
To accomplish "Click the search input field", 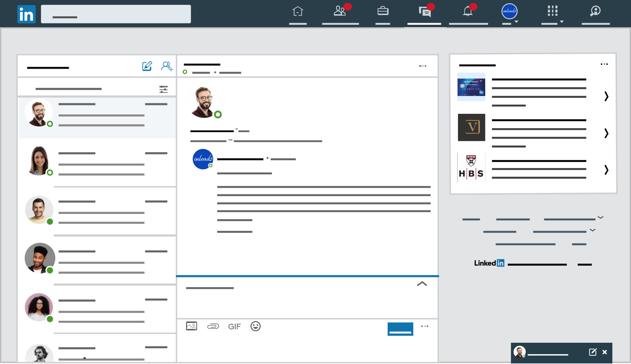I will (116, 14).
